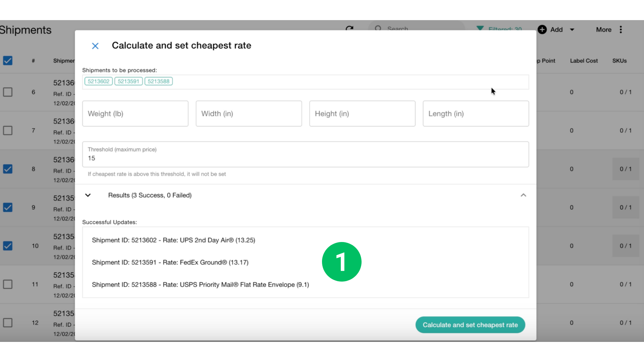This screenshot has height=362, width=644.
Task: Click the refresh shipments icon
Action: (x=350, y=28)
